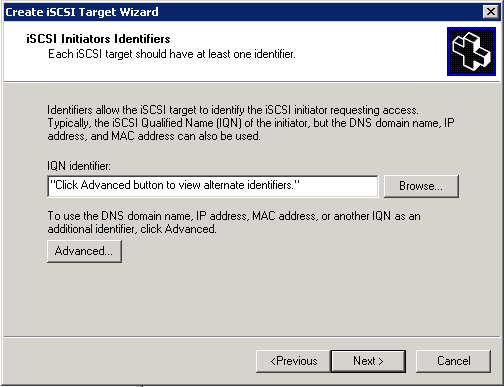Click the Browse... button for IQN identifier
This screenshot has width=504, height=387.
[x=421, y=186]
